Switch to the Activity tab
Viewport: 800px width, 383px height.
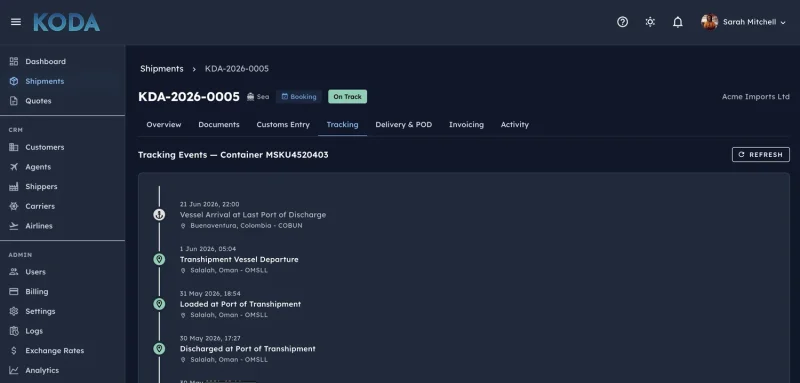pos(515,124)
